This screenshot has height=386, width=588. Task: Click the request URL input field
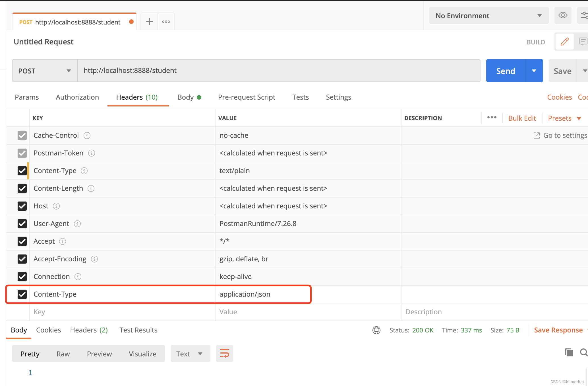(x=279, y=71)
